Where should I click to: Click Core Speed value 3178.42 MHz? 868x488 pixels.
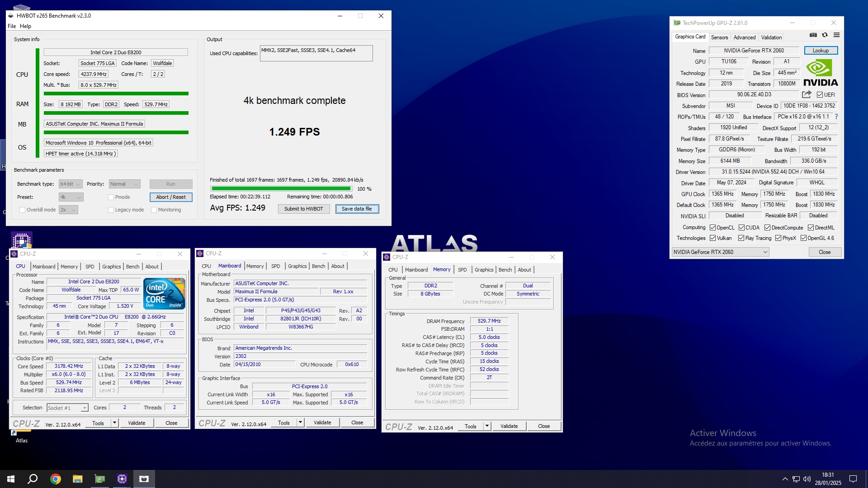(x=69, y=366)
